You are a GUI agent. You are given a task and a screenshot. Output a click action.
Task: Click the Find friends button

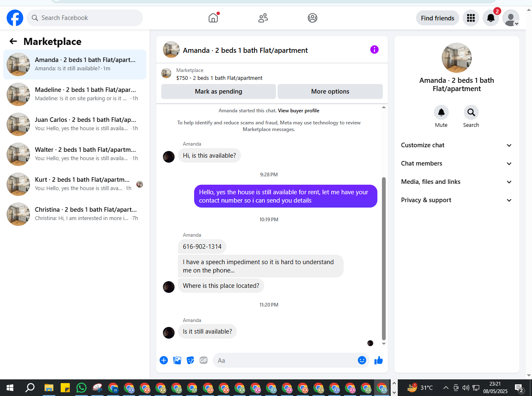point(438,18)
